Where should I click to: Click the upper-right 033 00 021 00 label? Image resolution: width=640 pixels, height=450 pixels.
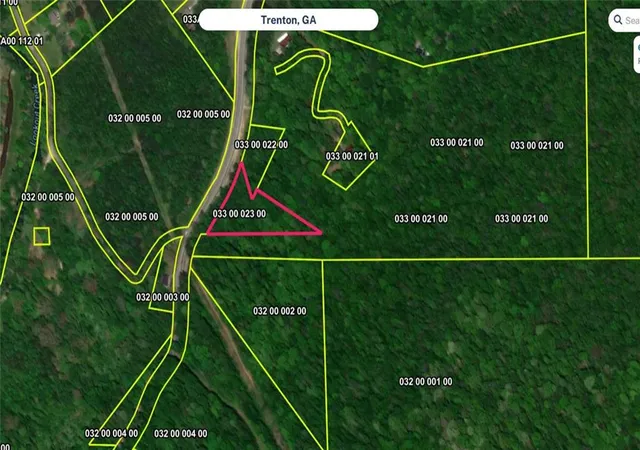tap(537, 146)
